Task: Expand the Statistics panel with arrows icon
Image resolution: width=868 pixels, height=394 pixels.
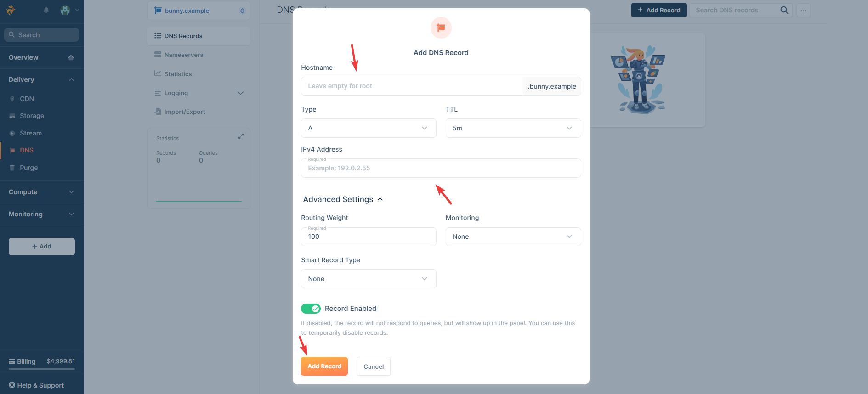Action: pos(241,136)
